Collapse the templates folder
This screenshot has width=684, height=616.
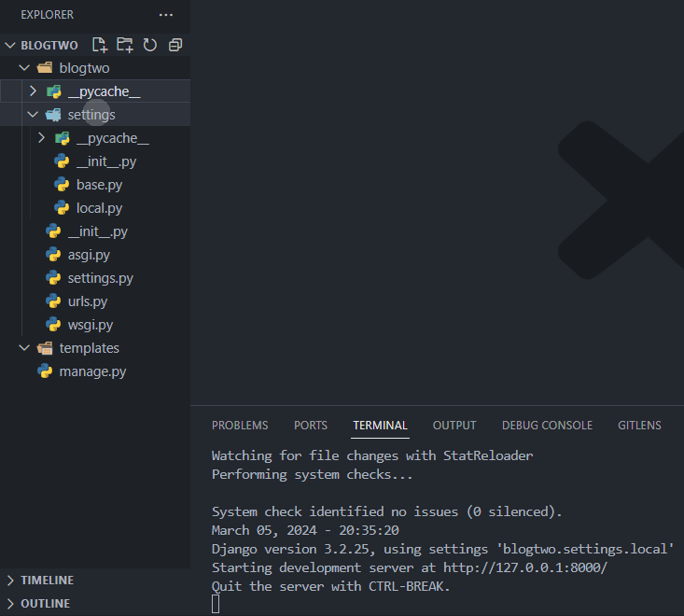point(89,348)
